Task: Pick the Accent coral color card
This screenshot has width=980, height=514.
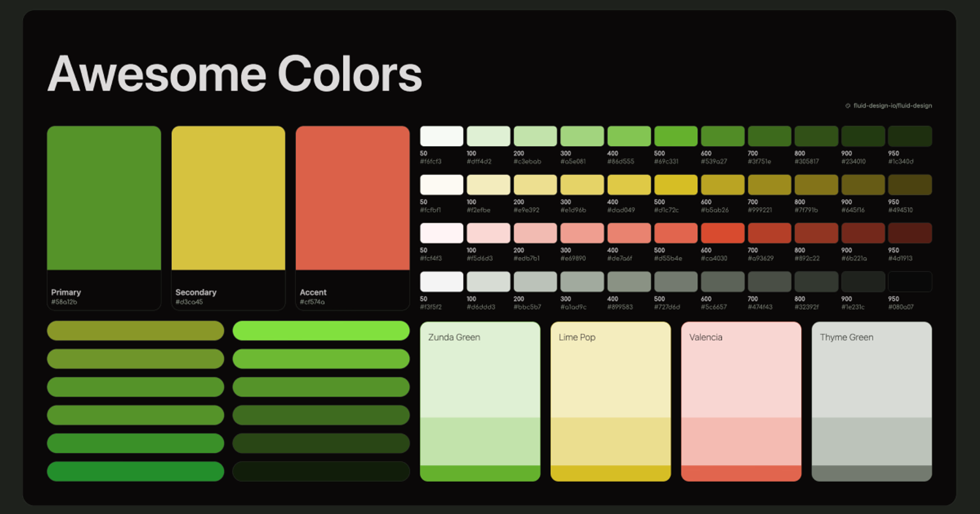Action: 352,198
